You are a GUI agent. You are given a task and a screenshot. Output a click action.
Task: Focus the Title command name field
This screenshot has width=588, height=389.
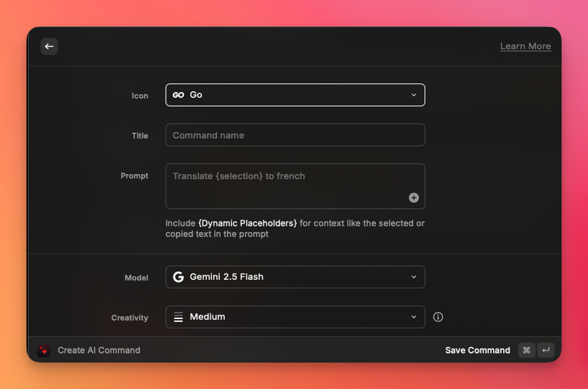point(295,135)
